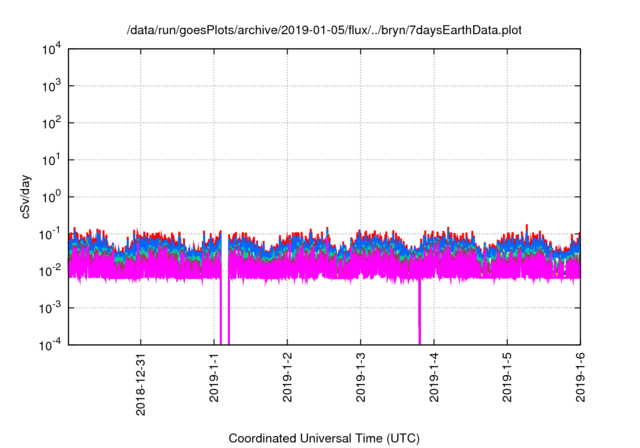
Task: Select the cSv/day y-axis label
Action: (x=25, y=197)
